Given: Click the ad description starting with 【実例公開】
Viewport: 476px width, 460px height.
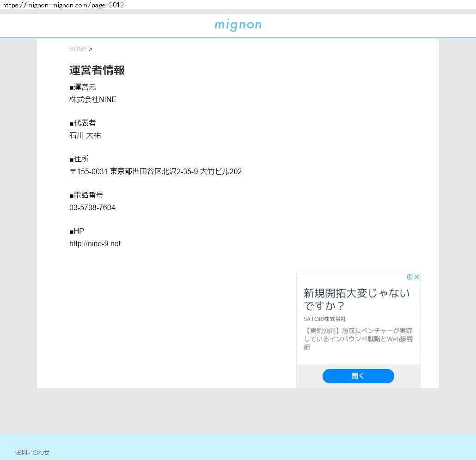Looking at the screenshot, I should point(358,339).
